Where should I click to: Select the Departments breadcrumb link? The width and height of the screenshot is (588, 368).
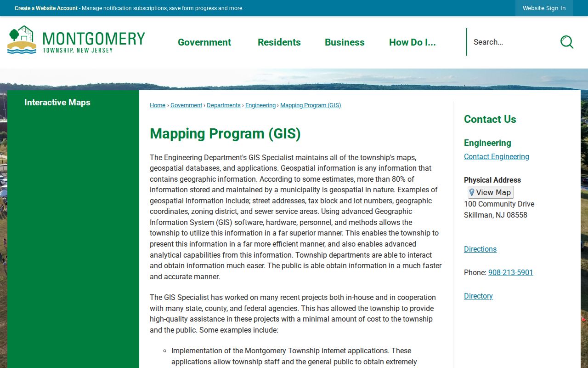pyautogui.click(x=224, y=105)
